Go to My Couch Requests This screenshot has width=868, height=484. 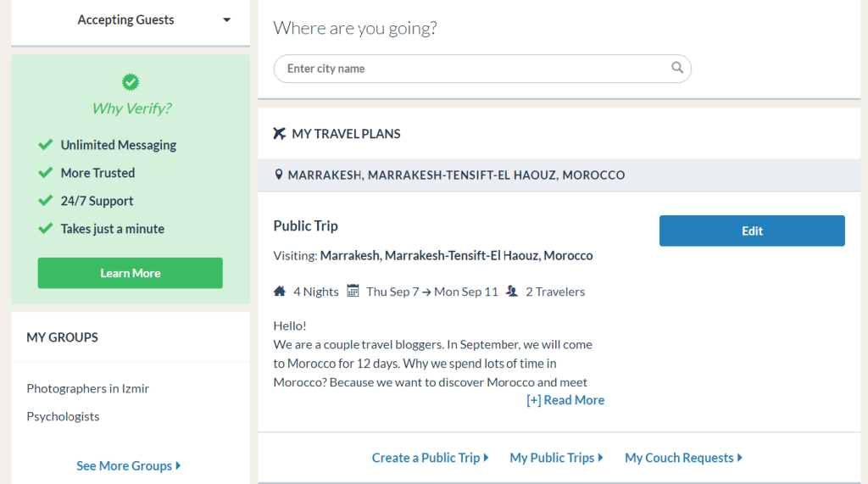tap(683, 458)
